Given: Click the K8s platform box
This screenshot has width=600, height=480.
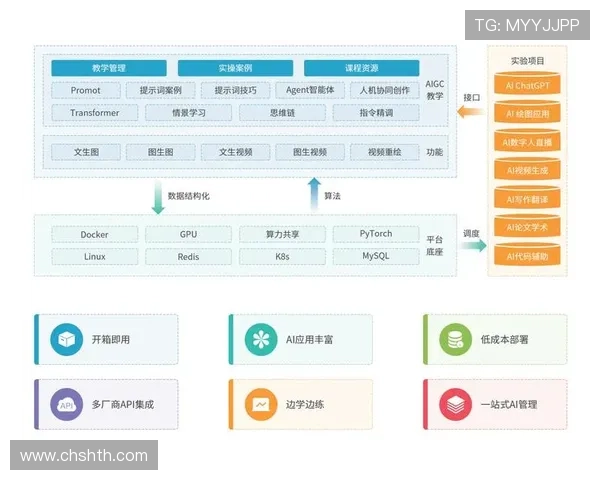Looking at the screenshot, I should click(282, 256).
